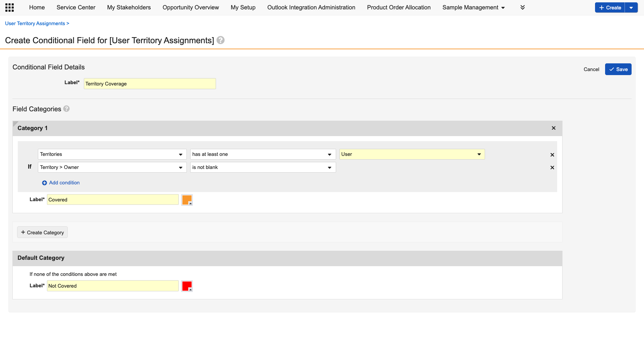Viewport: 644px width, 355px height.
Task: Expand more navigation items via double chevron
Action: 522,7
